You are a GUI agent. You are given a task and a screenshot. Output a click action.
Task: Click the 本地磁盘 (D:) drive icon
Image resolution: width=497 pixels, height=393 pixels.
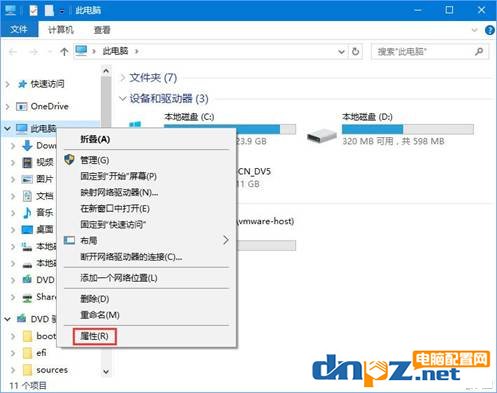(x=322, y=136)
